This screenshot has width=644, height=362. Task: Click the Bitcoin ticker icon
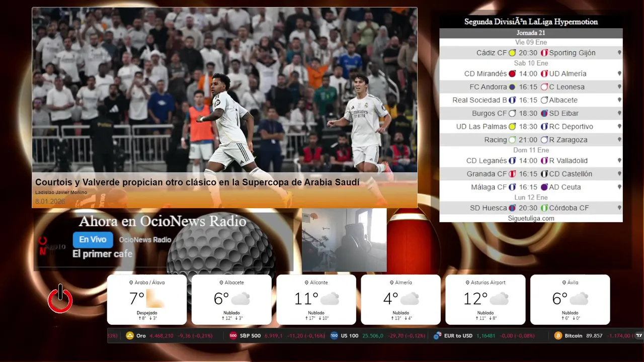click(558, 336)
